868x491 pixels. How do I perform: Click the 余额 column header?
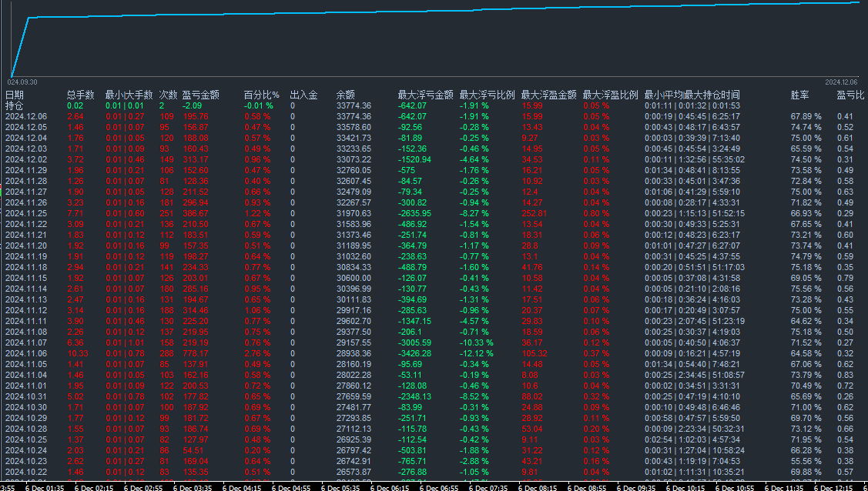pyautogui.click(x=345, y=95)
